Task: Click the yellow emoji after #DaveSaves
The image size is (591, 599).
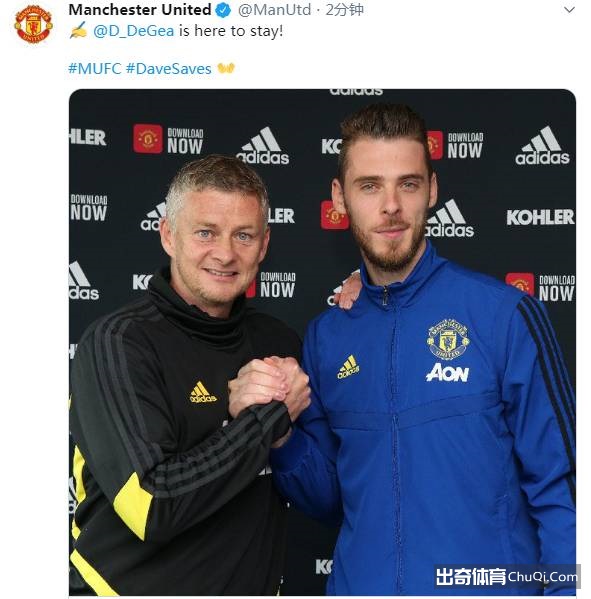Action: pyautogui.click(x=226, y=68)
